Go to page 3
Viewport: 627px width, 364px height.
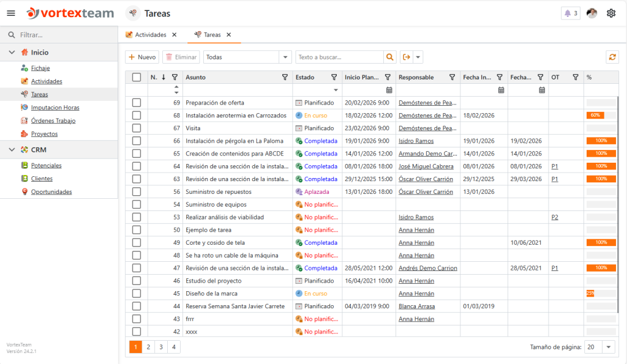tap(161, 347)
